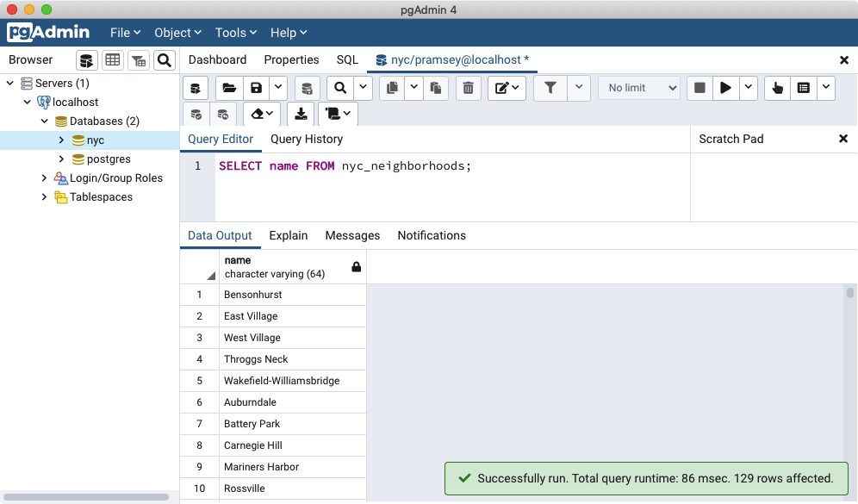Click the Search Objects icon in Browser panel
The width and height of the screenshot is (858, 504).
click(164, 60)
